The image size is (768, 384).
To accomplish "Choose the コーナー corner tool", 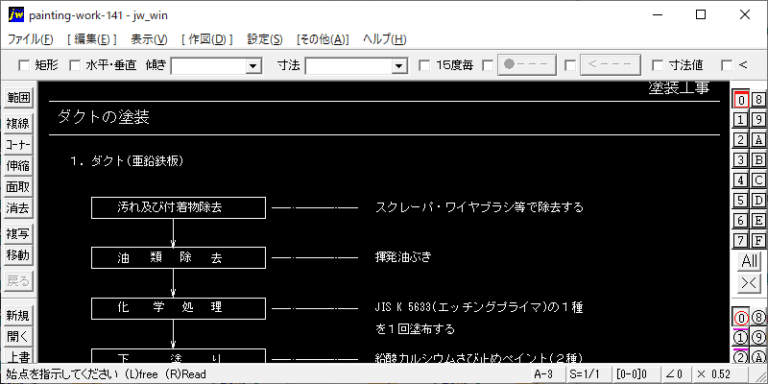I will [18, 145].
